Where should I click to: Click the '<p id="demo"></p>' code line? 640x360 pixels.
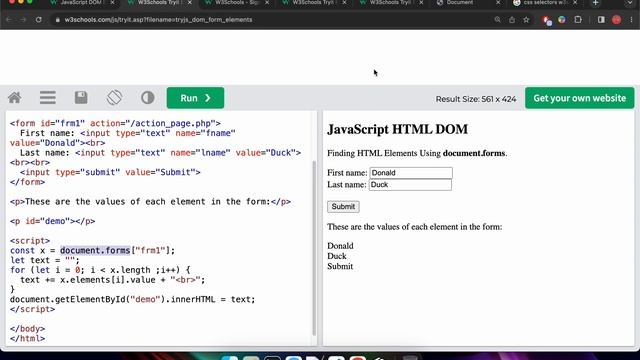[x=53, y=221]
